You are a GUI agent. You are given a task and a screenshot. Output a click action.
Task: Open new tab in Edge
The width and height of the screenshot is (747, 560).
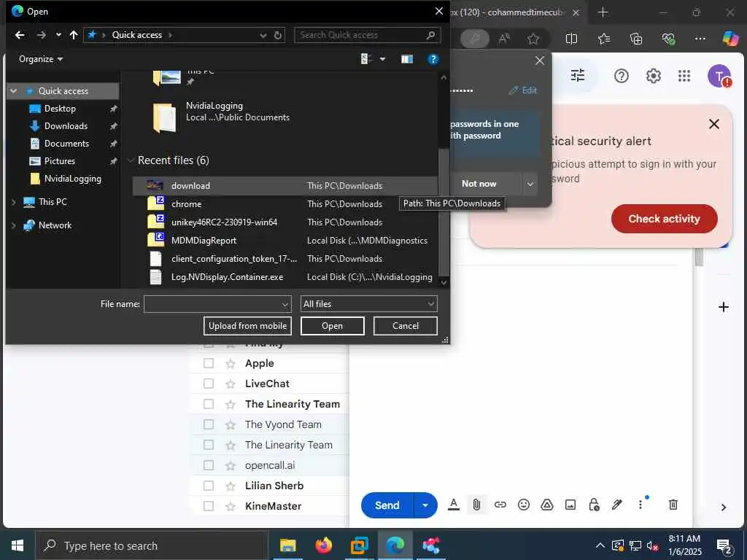point(603,12)
